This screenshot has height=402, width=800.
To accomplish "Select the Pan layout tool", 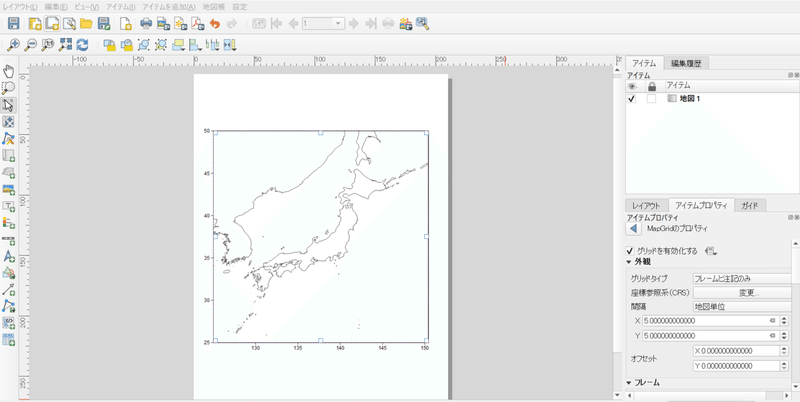I will coord(9,71).
